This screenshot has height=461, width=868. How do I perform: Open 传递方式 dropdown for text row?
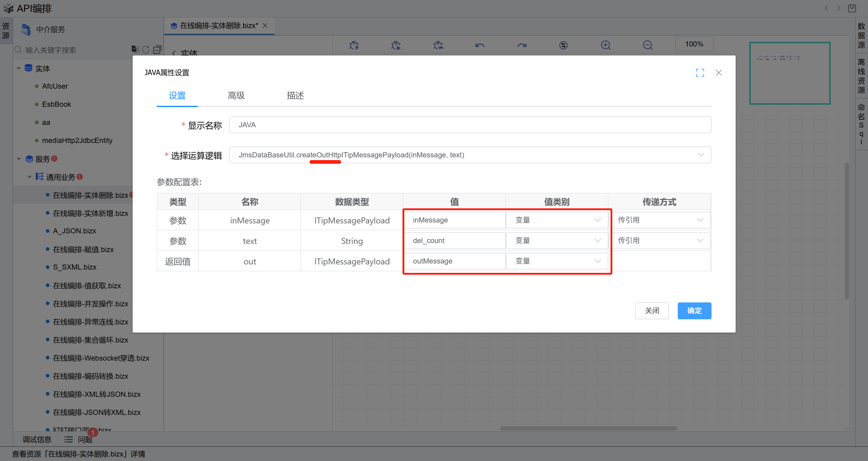coord(659,241)
